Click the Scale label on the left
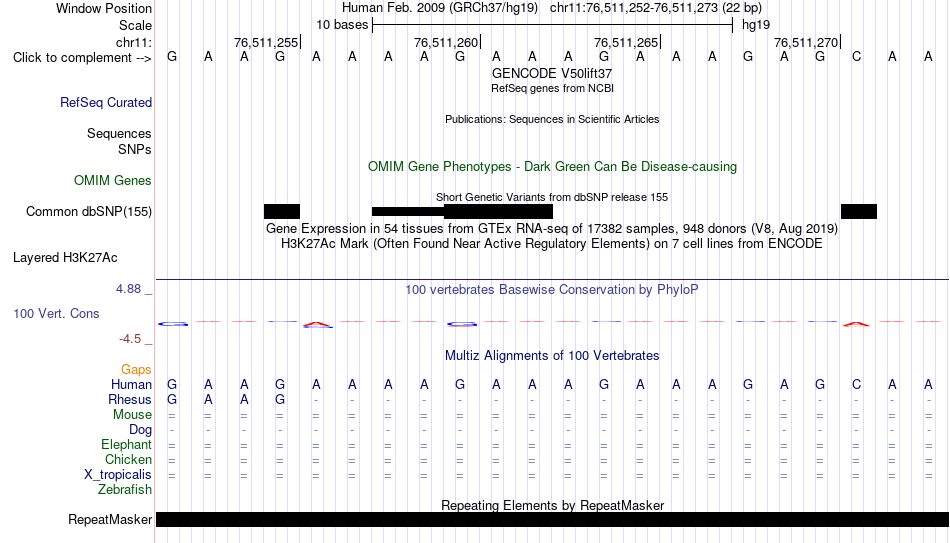Screen dimensions: 950x543 pyautogui.click(x=136, y=25)
